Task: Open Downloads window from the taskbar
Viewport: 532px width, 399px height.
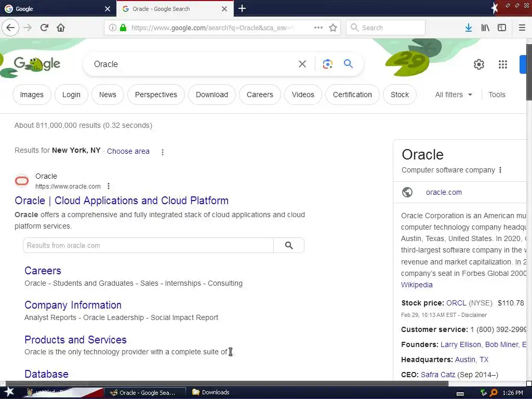Action: tap(211, 392)
